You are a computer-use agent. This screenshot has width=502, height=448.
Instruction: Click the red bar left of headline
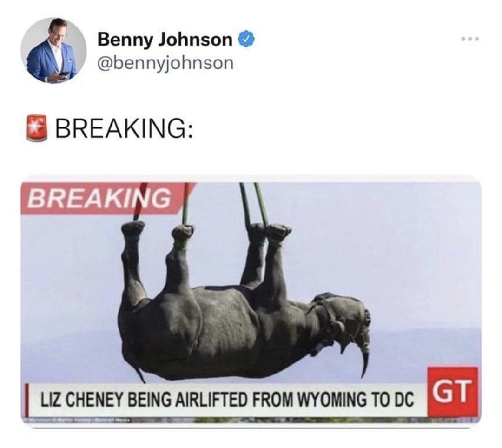[x=27, y=400]
